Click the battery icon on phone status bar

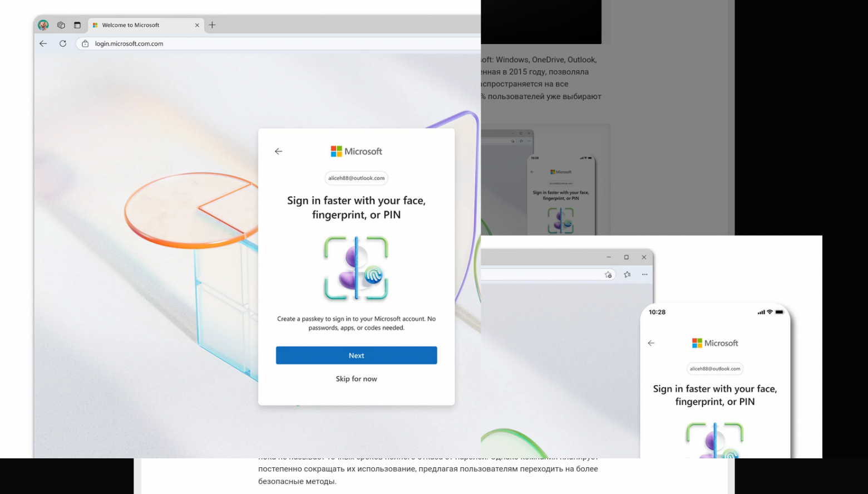click(780, 312)
